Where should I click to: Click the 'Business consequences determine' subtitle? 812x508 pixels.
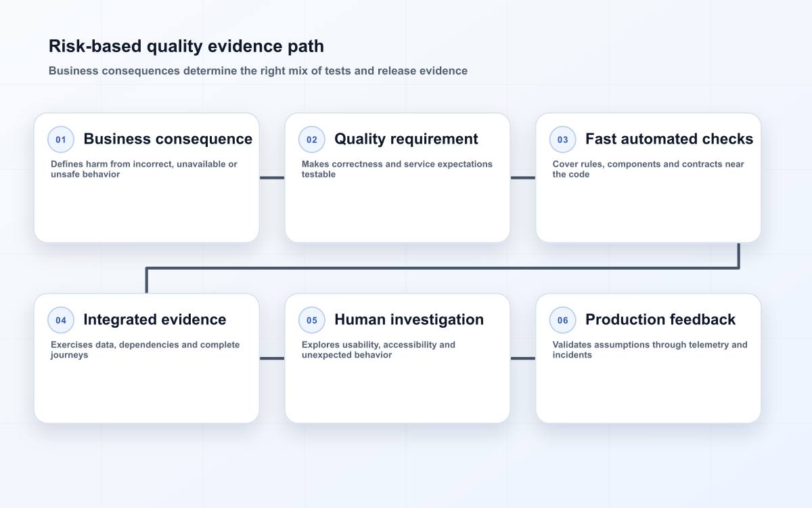258,70
